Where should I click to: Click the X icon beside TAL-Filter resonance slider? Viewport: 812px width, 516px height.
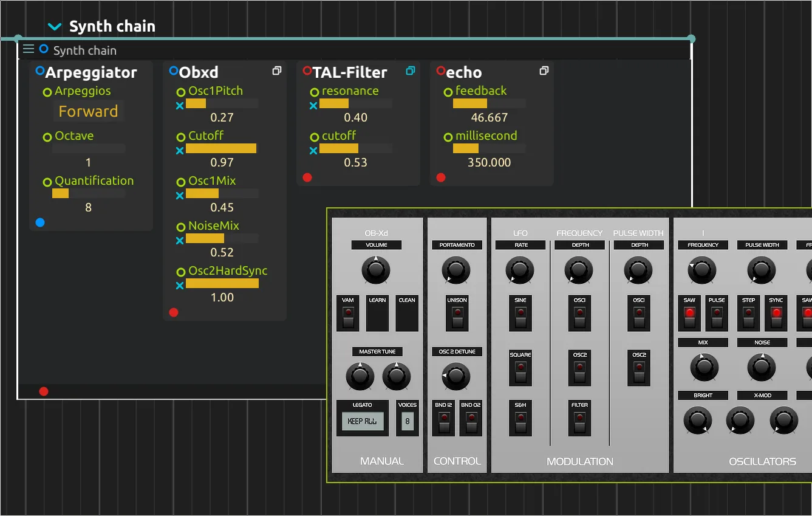(x=313, y=106)
